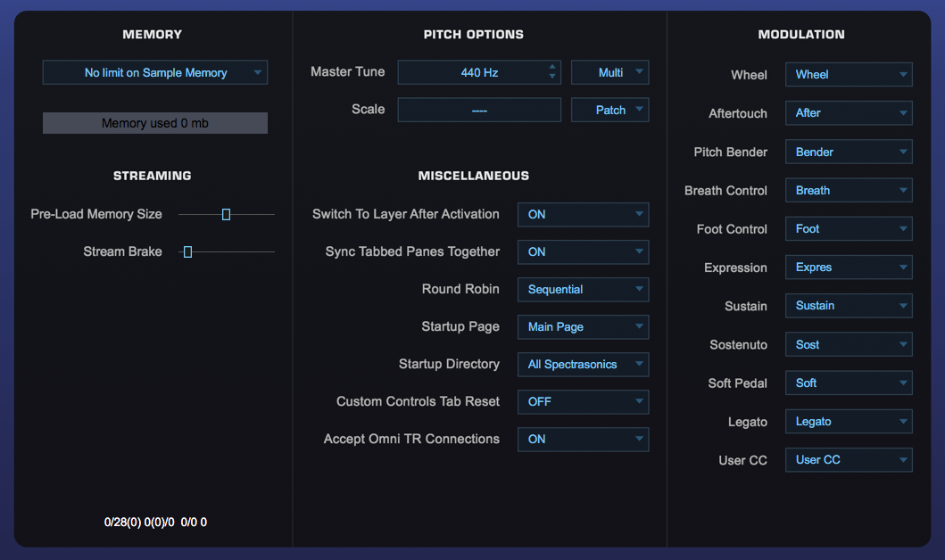Click the Accept Omni TR Connections label
Screen dimensions: 945x560
tap(411, 439)
